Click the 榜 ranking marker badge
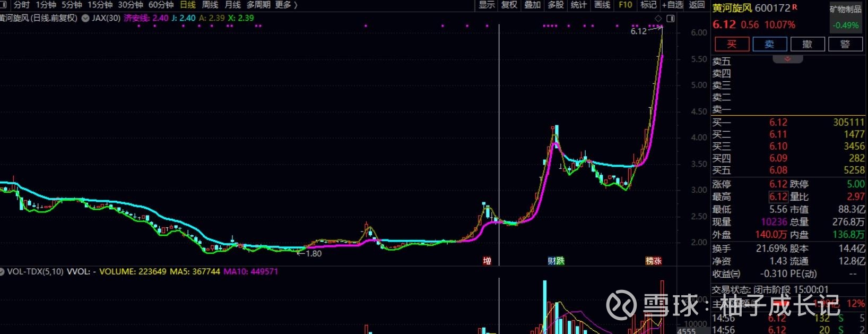 click(x=649, y=261)
